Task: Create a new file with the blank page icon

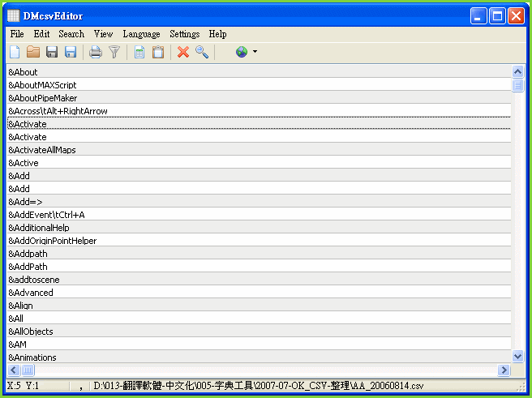Action: [x=15, y=52]
